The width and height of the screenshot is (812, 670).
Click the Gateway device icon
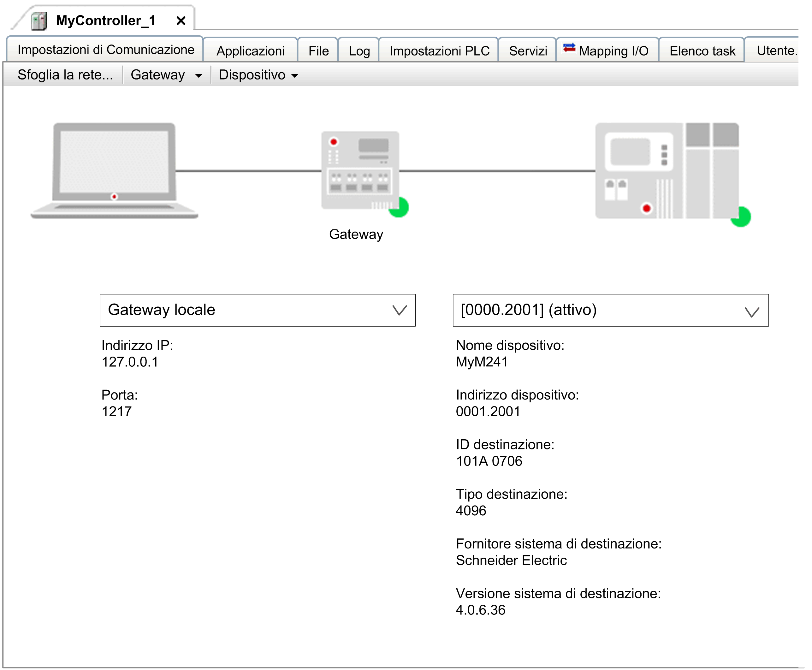[x=360, y=170]
